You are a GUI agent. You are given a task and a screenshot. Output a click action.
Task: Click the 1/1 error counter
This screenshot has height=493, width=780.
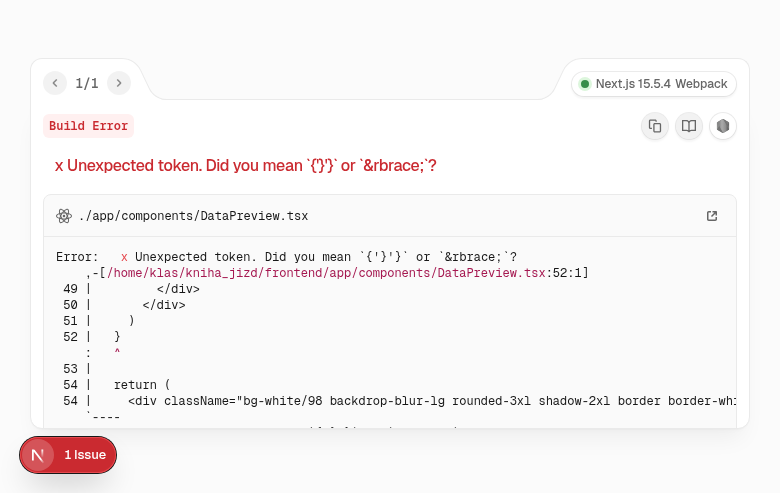tap(87, 83)
